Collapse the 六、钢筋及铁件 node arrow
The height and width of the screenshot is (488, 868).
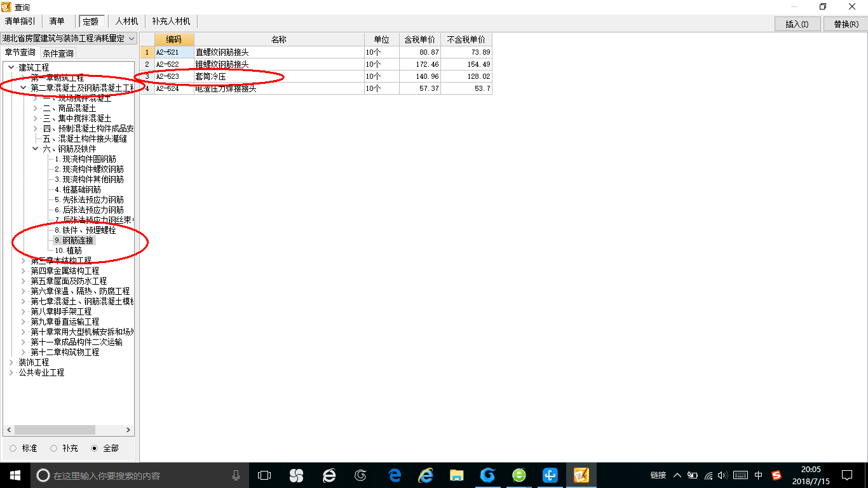pos(36,149)
